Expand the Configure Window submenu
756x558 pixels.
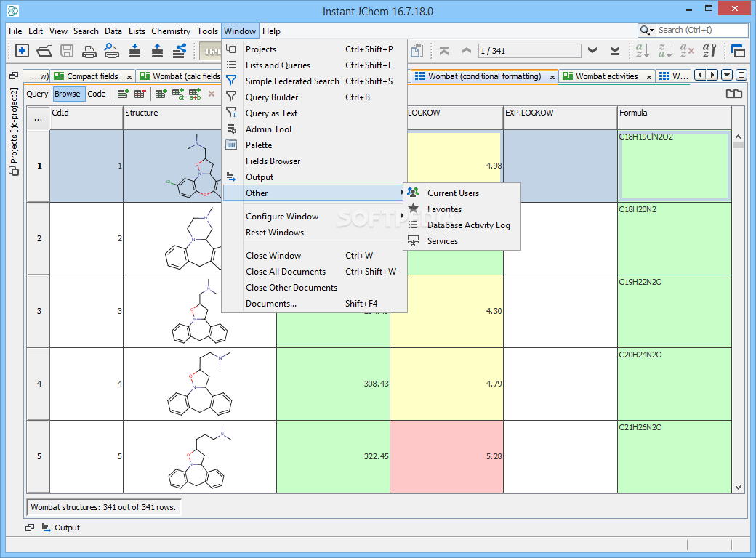pos(314,217)
